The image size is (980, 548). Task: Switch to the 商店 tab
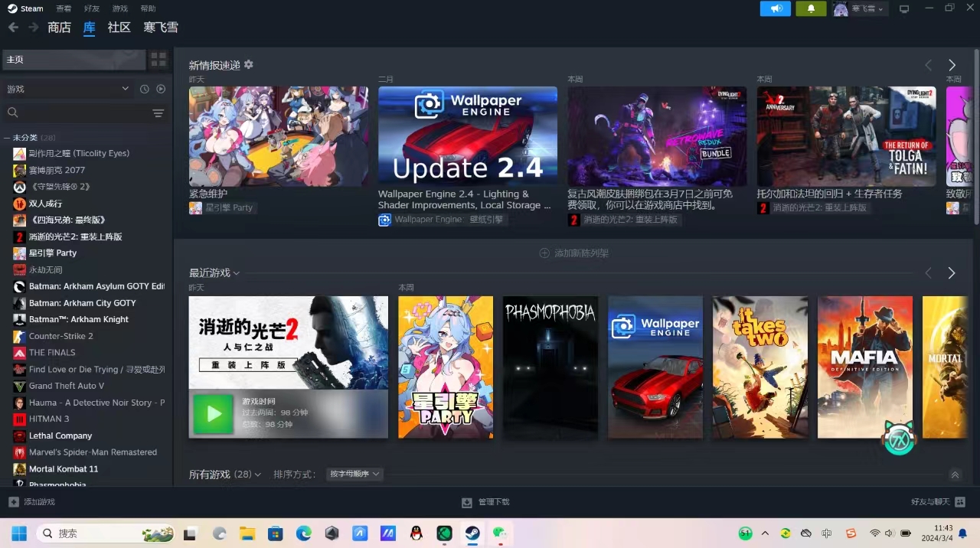click(59, 28)
